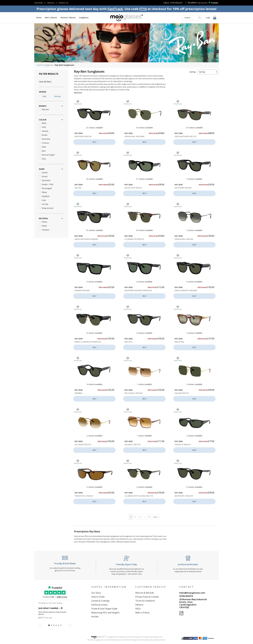Screen dimensions: 253x644
Task: Click Virtual Try On icon for Mega Clubmaster RB0316S
Action: click(x=78, y=307)
